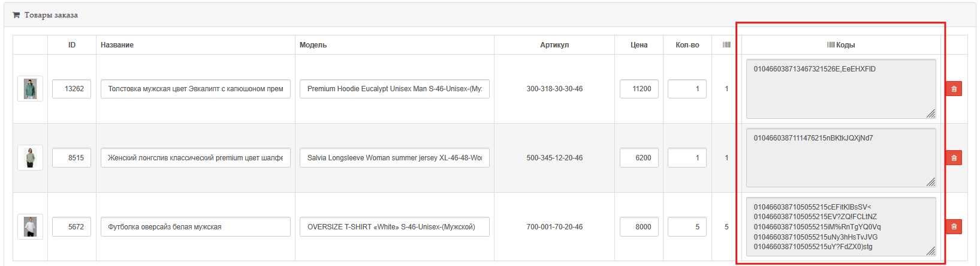Click trash icon for product 8515
Screen dimensions: 980x266
click(954, 158)
